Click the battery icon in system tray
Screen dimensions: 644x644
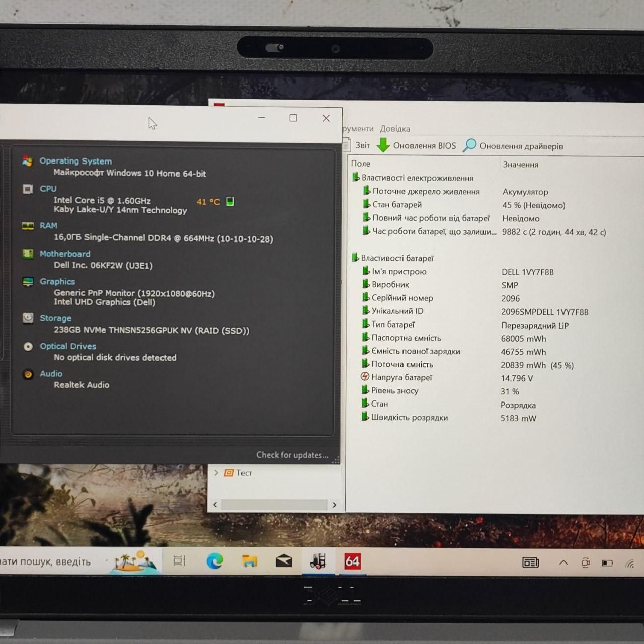[x=607, y=563]
